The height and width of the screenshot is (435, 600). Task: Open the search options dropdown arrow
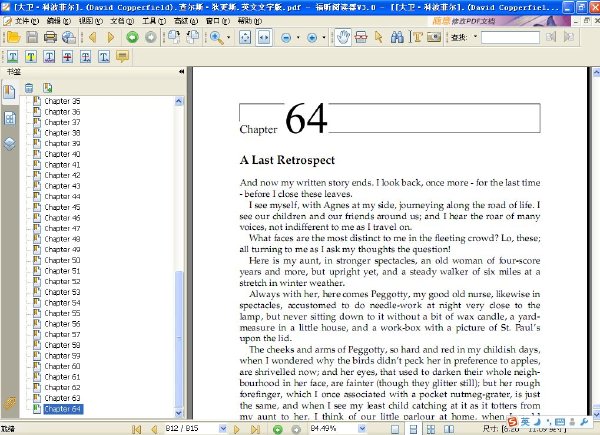475,37
